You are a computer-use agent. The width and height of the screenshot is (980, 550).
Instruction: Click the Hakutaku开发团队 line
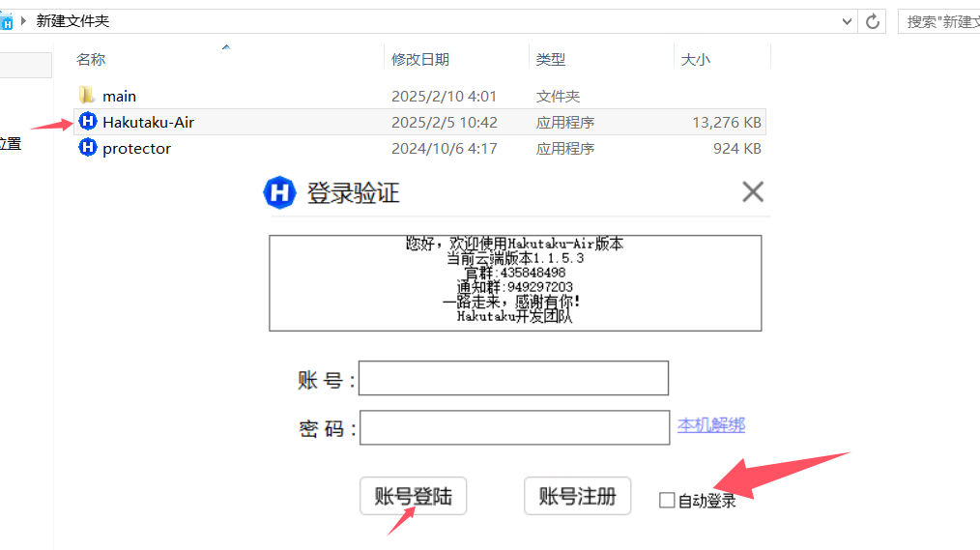[x=515, y=316]
